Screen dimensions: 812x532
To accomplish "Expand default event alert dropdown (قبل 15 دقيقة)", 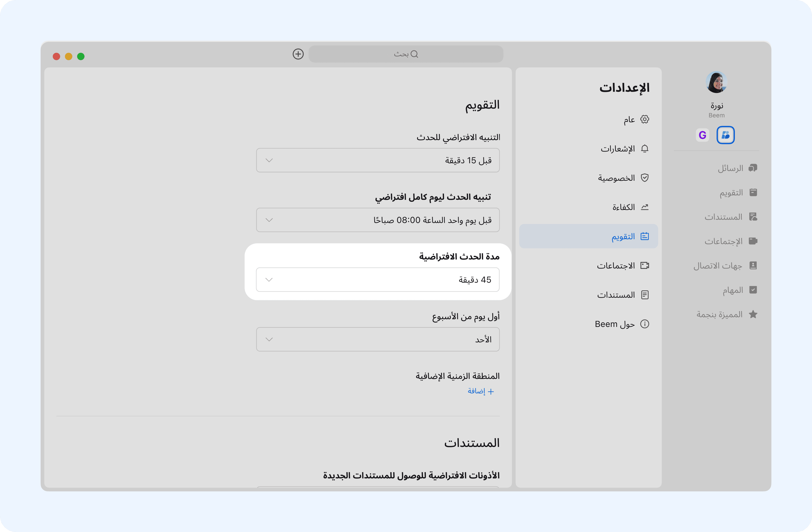I will click(x=378, y=160).
